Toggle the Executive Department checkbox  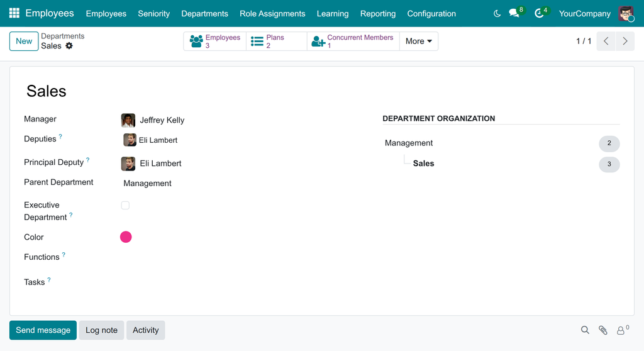[x=125, y=205]
